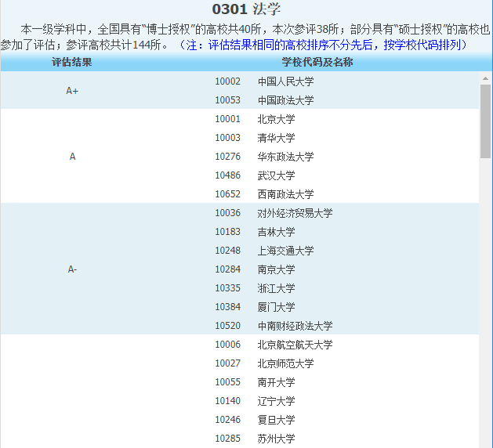Click school code 10183
The height and width of the screenshot is (448, 493).
pos(227,232)
